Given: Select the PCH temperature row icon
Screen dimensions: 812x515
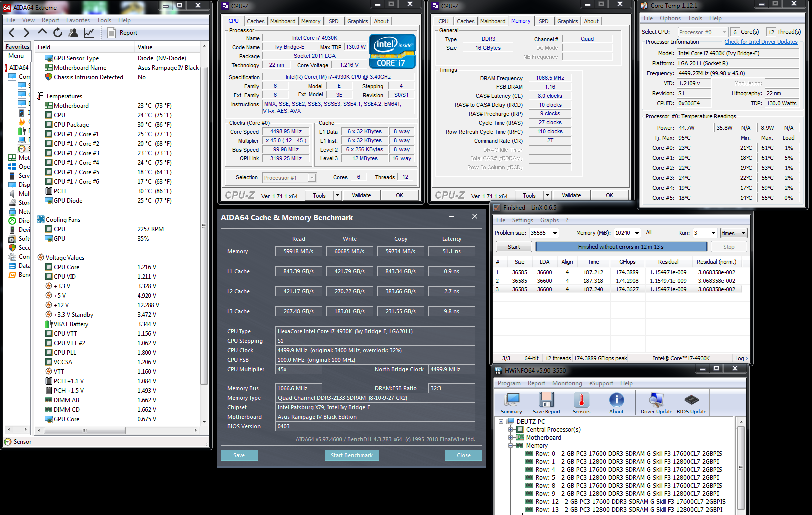Looking at the screenshot, I should pyautogui.click(x=49, y=191).
